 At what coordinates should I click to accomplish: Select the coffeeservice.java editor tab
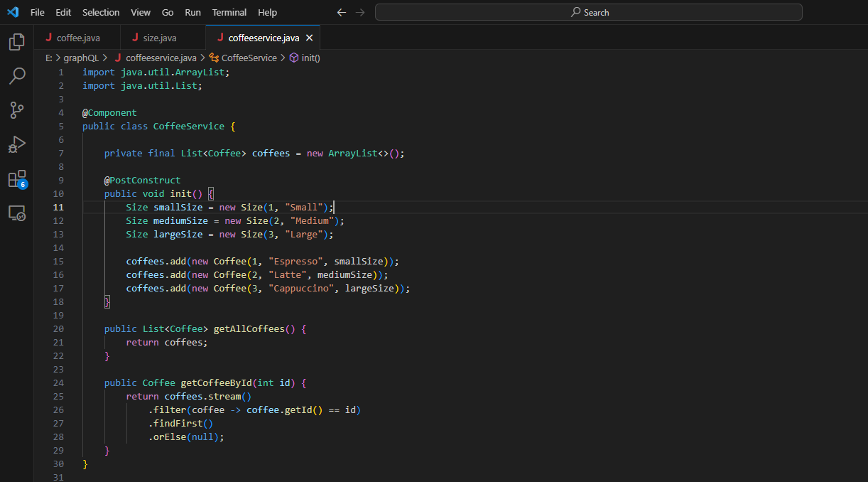pos(264,38)
